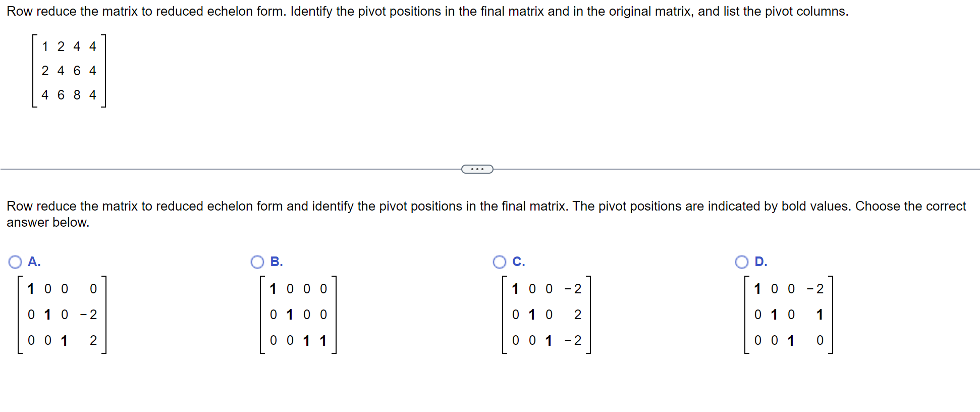
Task: Click the ellipsis button on the separator line
Action: 477,169
